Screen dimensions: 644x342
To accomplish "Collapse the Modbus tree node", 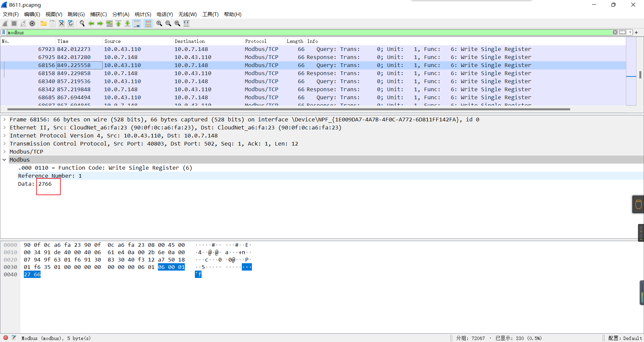I will (4, 160).
